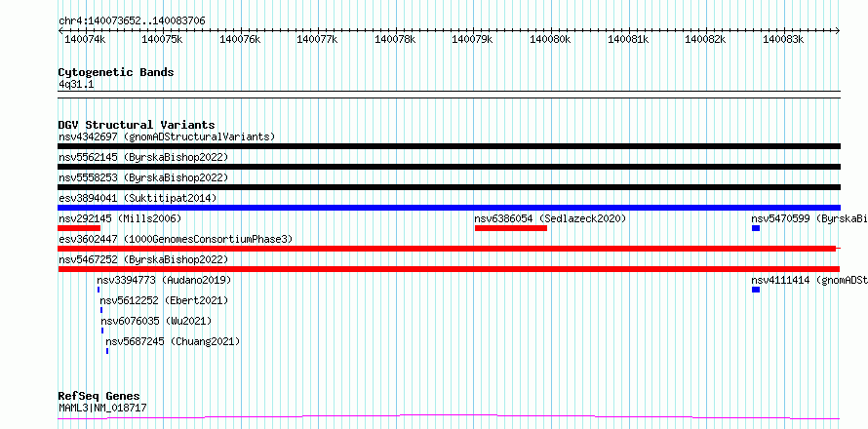Click the DGV Structural Variants track heading
The width and height of the screenshot is (868, 429).
coord(137,125)
